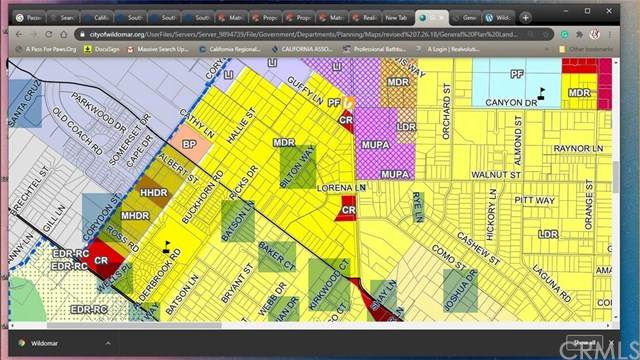Click the 'COMO ST' street label

point(449,258)
